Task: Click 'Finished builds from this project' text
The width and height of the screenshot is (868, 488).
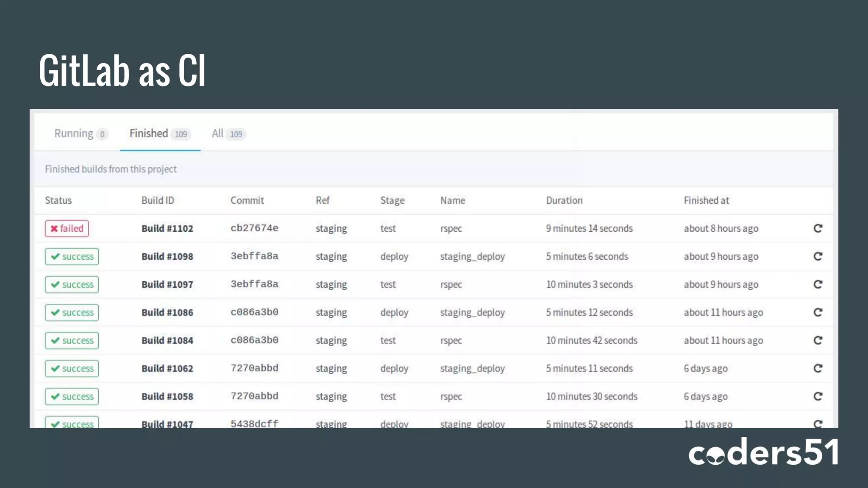Action: (x=111, y=169)
